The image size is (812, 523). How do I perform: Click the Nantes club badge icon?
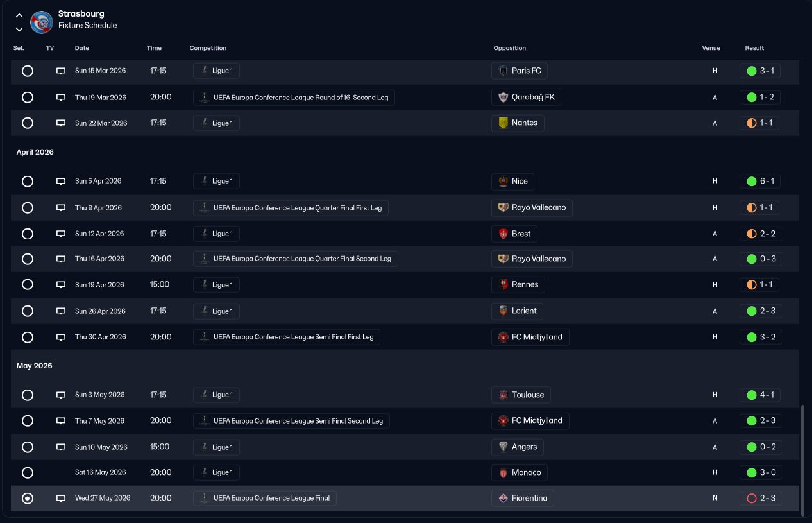point(503,123)
